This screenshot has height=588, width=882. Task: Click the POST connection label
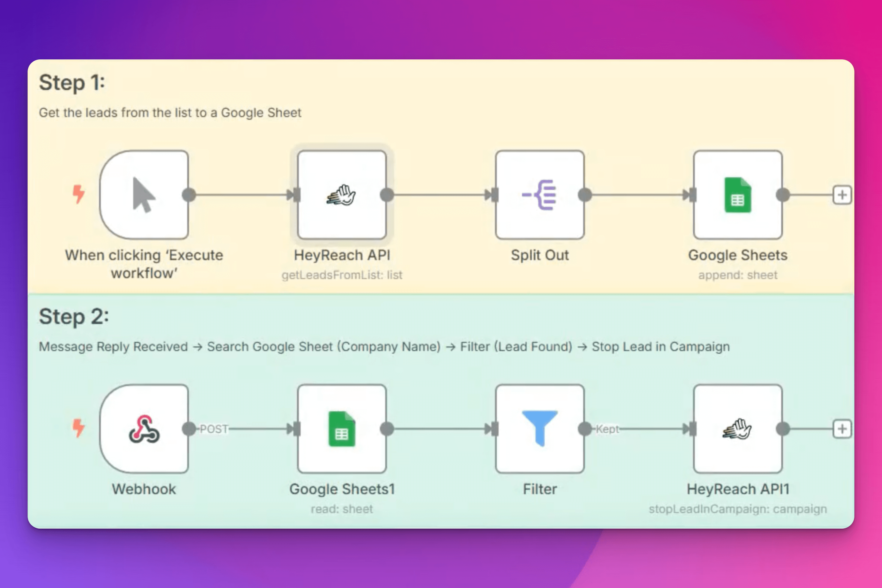point(214,429)
